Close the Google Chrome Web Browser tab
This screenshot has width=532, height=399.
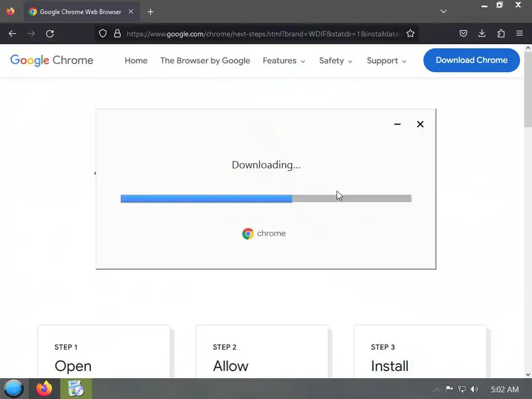131,11
